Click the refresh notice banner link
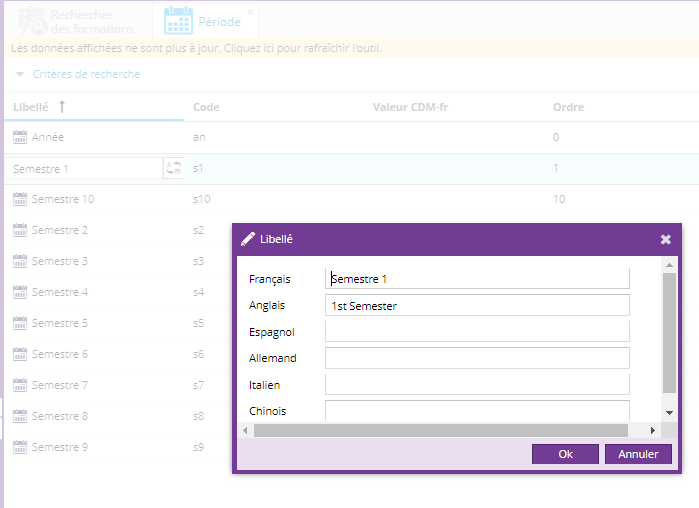This screenshot has width=699, height=508. (196, 48)
